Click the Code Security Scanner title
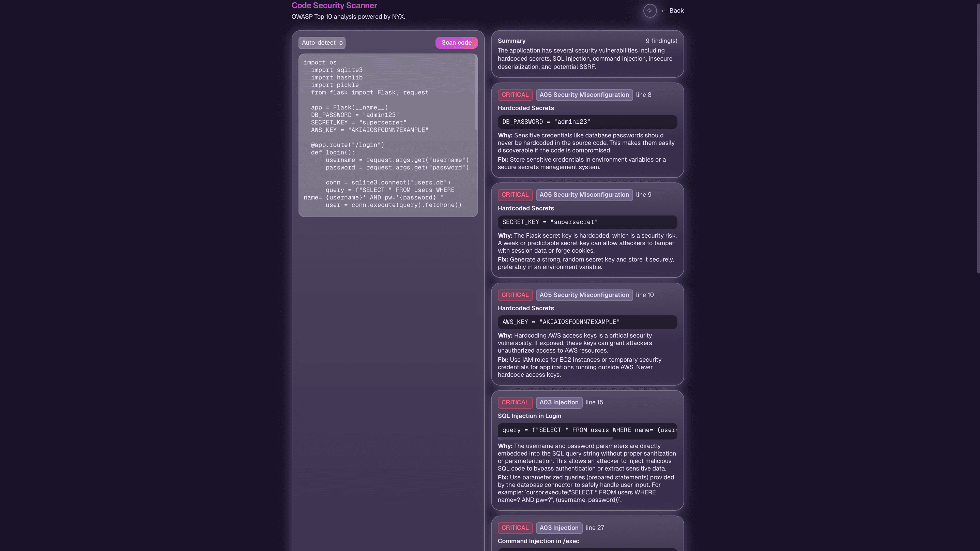The image size is (980, 551). (334, 5)
